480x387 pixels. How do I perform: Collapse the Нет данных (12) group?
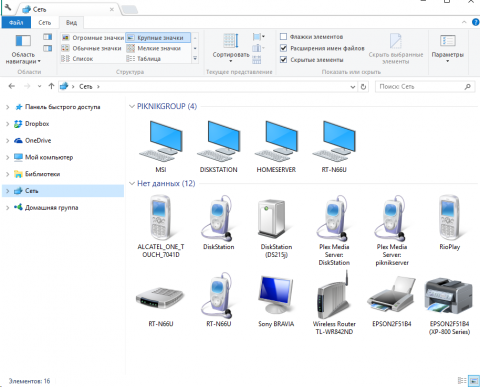click(132, 183)
